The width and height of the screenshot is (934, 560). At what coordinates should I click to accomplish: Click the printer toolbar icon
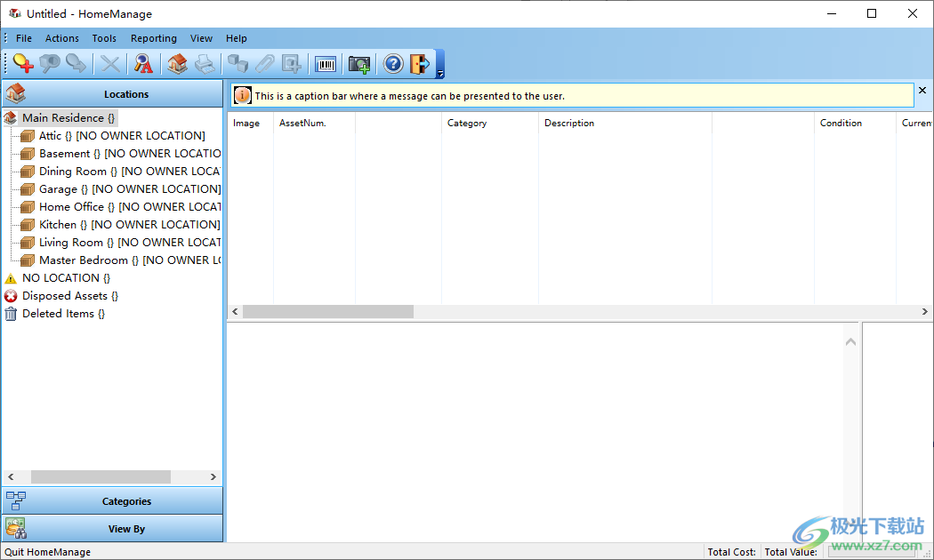click(x=205, y=64)
